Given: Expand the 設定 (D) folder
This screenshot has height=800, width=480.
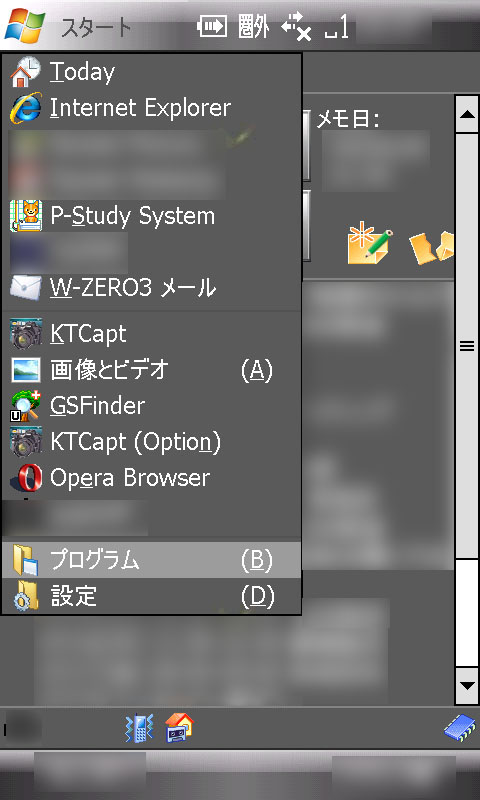Looking at the screenshot, I should click(x=151, y=596).
